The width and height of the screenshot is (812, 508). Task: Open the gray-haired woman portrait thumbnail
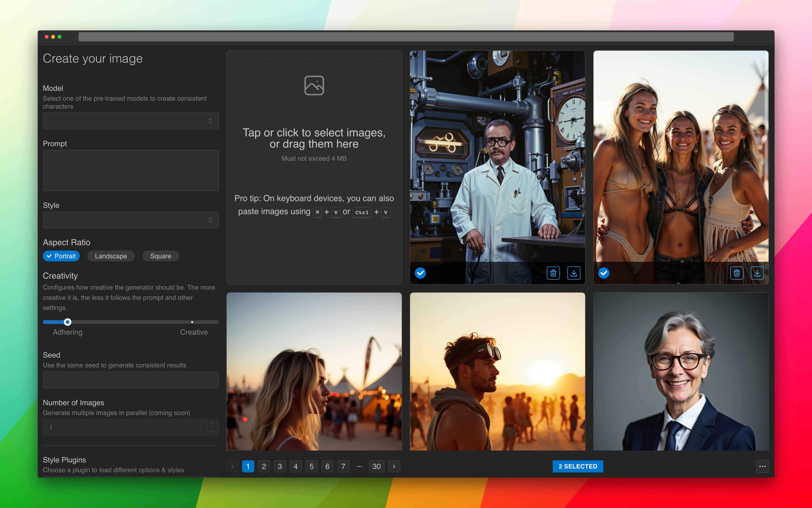click(681, 371)
